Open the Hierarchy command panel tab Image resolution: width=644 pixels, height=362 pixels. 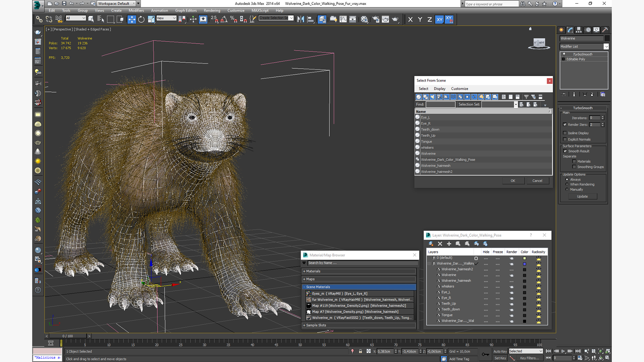click(x=579, y=30)
